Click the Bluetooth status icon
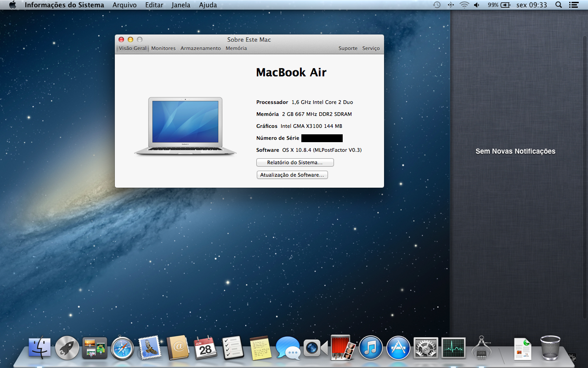 click(450, 5)
